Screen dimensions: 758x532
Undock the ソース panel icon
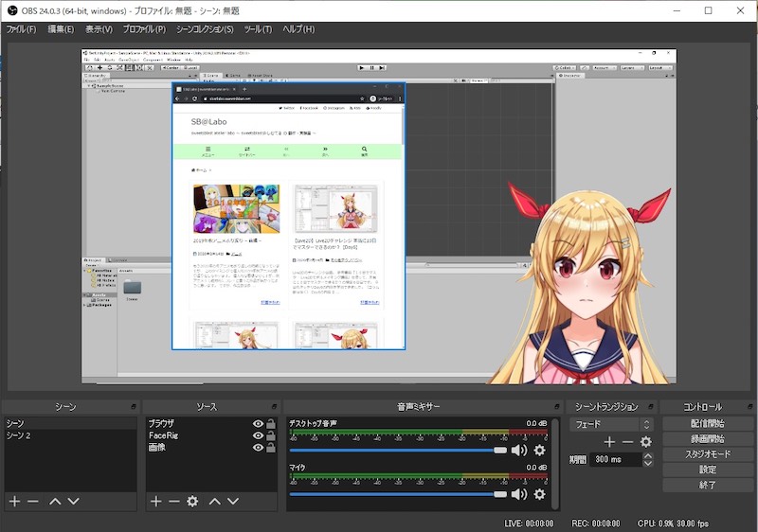click(x=274, y=407)
